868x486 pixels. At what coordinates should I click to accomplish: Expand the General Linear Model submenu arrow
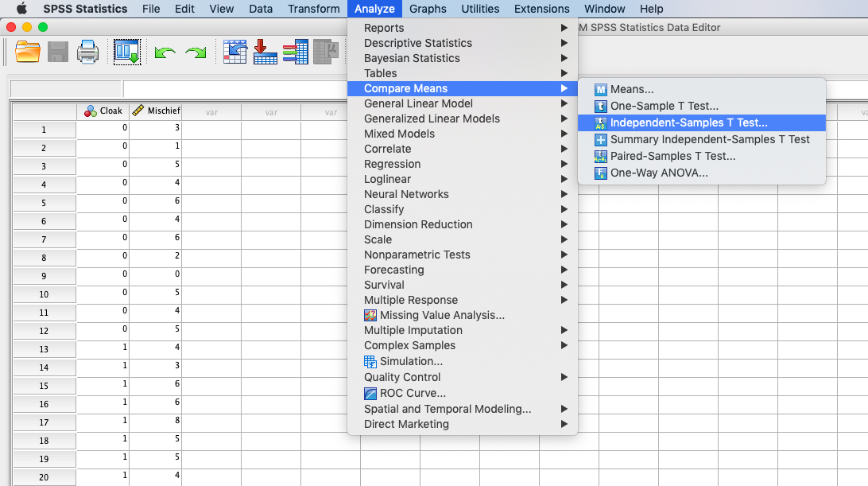coord(564,103)
